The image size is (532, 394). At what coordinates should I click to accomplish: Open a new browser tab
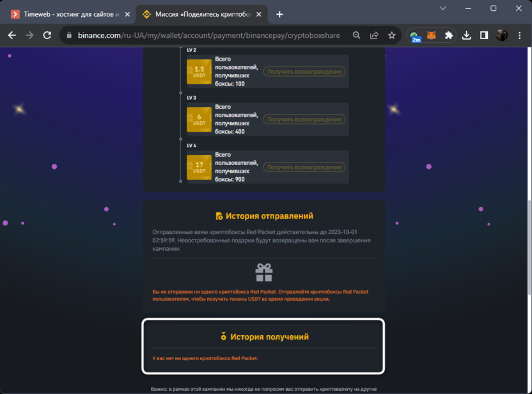point(279,14)
